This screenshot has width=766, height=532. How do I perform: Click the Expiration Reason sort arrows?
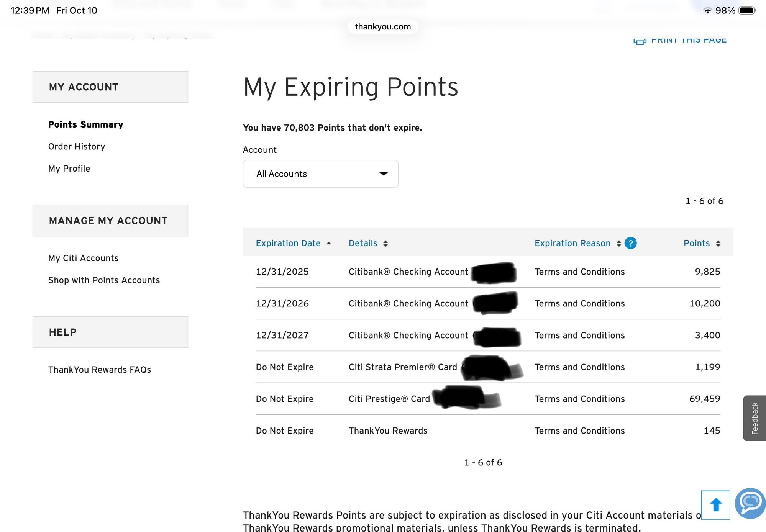point(618,244)
